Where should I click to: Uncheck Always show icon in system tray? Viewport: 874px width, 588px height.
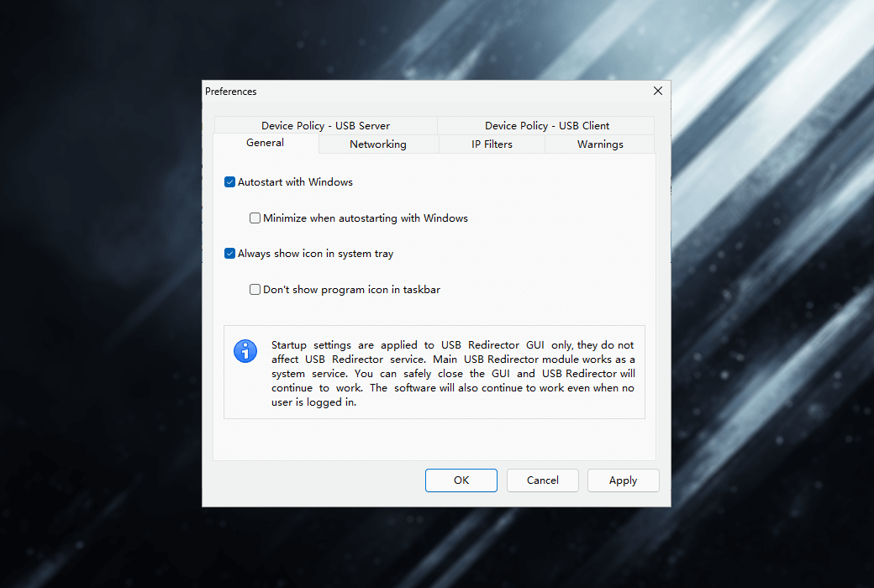(229, 254)
